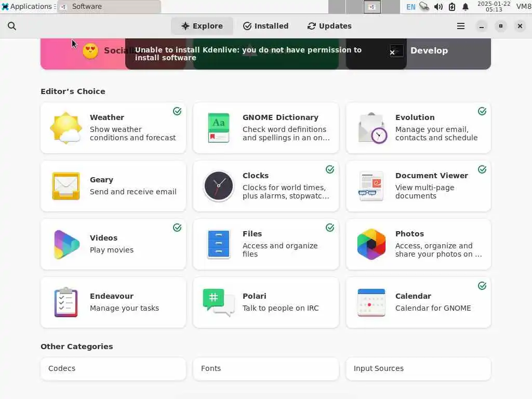Dismiss the Kdenlive permission error notification
The height and width of the screenshot is (399, 532).
pyautogui.click(x=392, y=52)
